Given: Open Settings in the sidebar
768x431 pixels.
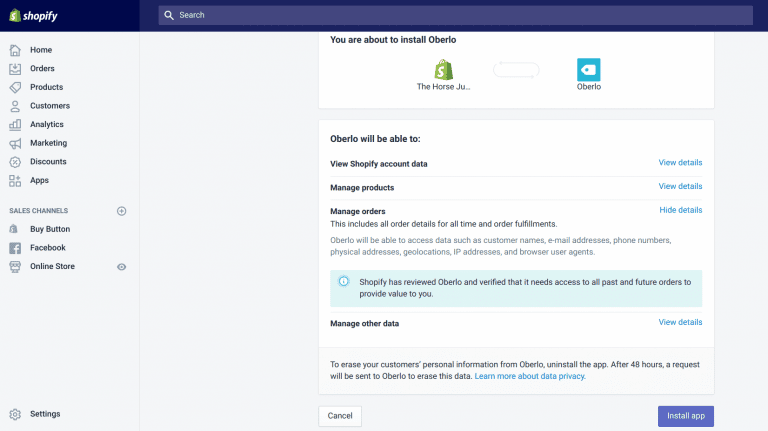Looking at the screenshot, I should tap(45, 414).
